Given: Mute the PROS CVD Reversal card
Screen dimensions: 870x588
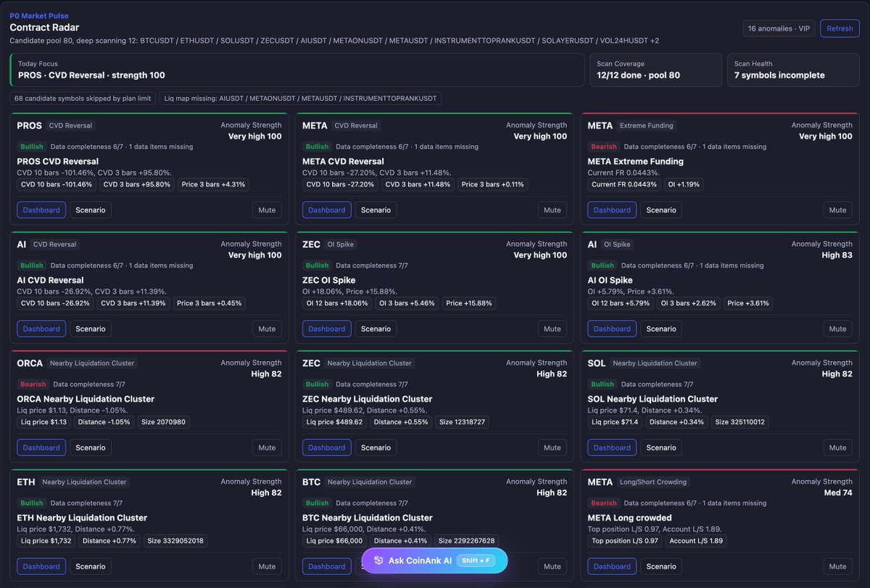Looking at the screenshot, I should pos(267,210).
